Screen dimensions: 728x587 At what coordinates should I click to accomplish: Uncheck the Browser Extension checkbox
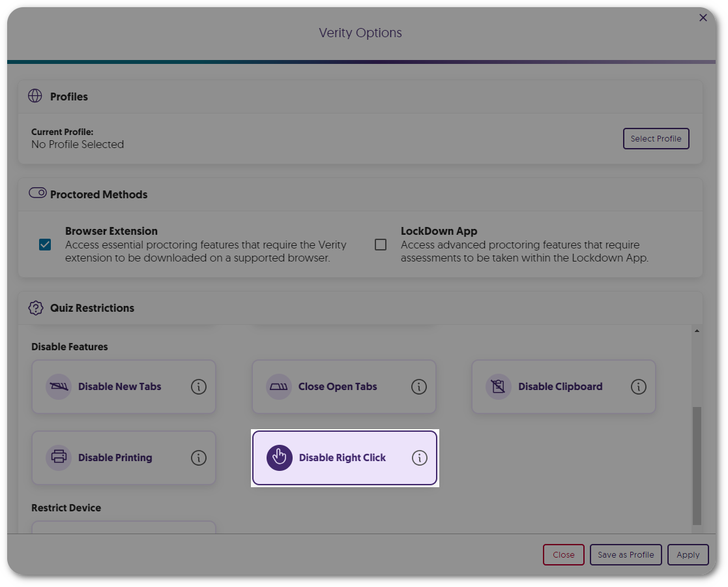(45, 245)
